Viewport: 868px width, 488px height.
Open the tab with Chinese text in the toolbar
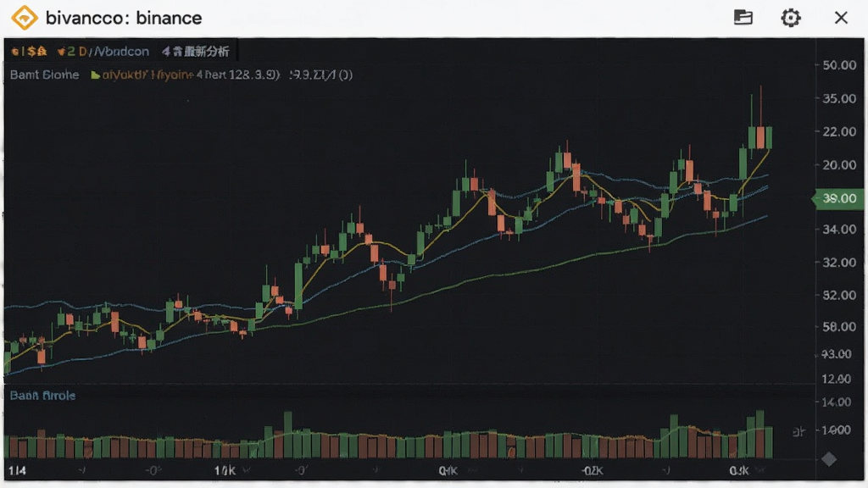196,52
